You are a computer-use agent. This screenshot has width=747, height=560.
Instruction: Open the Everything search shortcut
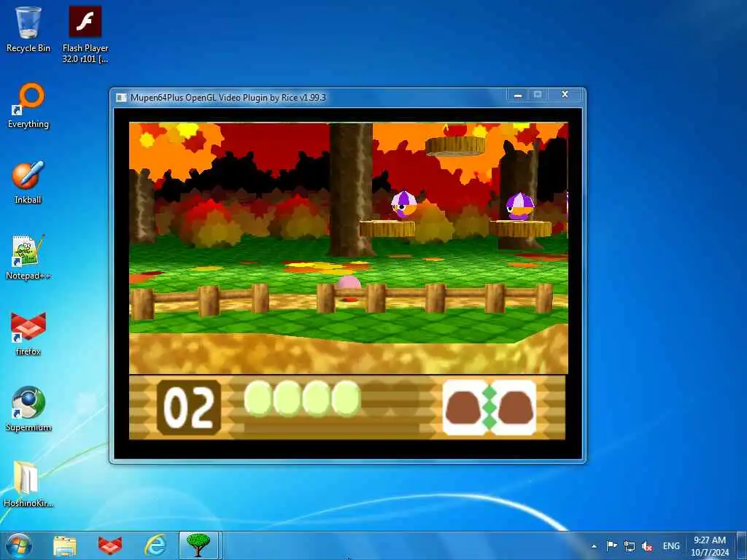(28, 106)
